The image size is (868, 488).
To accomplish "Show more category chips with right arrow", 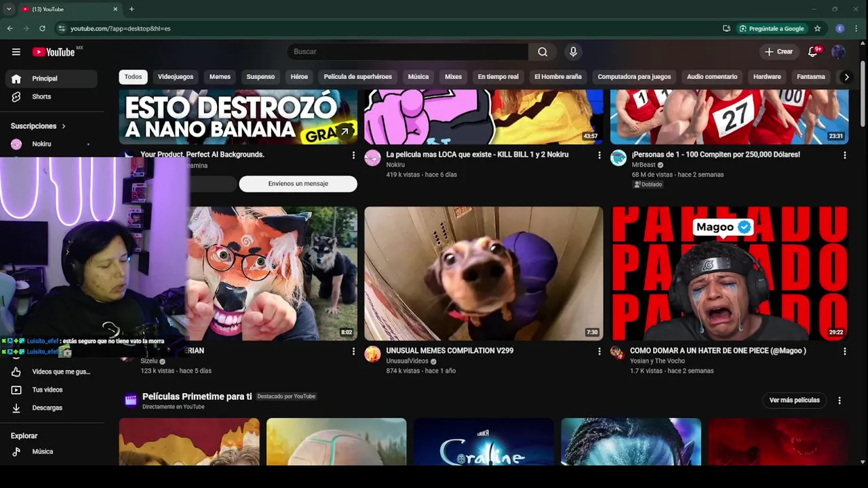I will 846,77.
